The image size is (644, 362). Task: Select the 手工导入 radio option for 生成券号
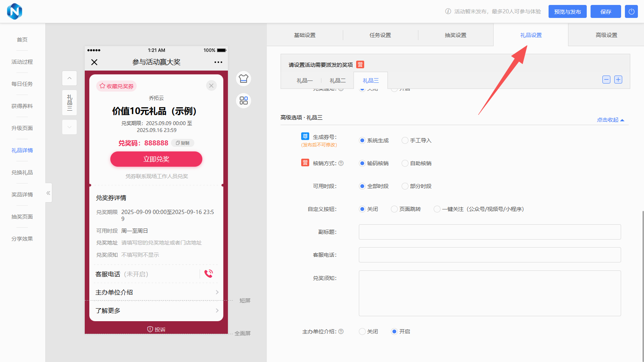pyautogui.click(x=405, y=140)
